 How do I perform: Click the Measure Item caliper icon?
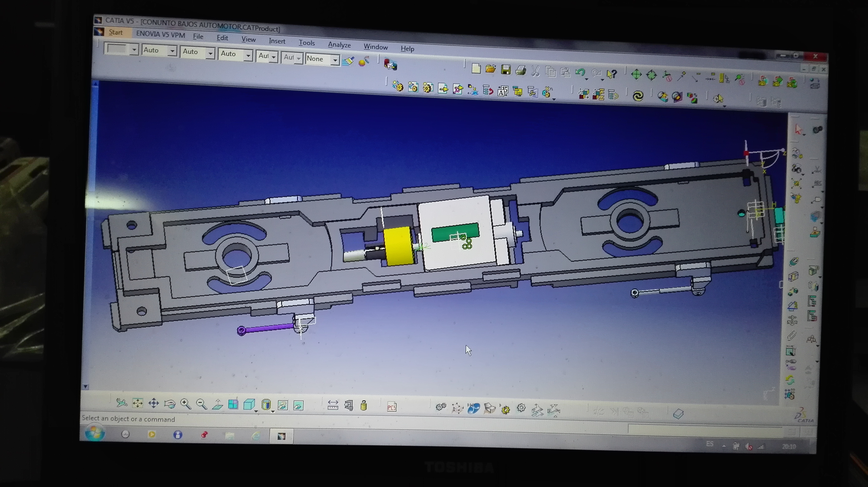click(x=348, y=406)
